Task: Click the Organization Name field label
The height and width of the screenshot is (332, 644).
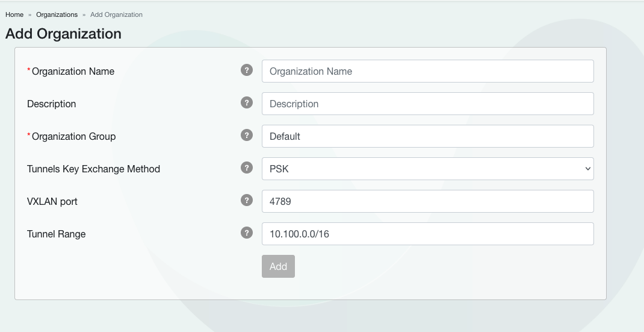Action: click(x=73, y=71)
